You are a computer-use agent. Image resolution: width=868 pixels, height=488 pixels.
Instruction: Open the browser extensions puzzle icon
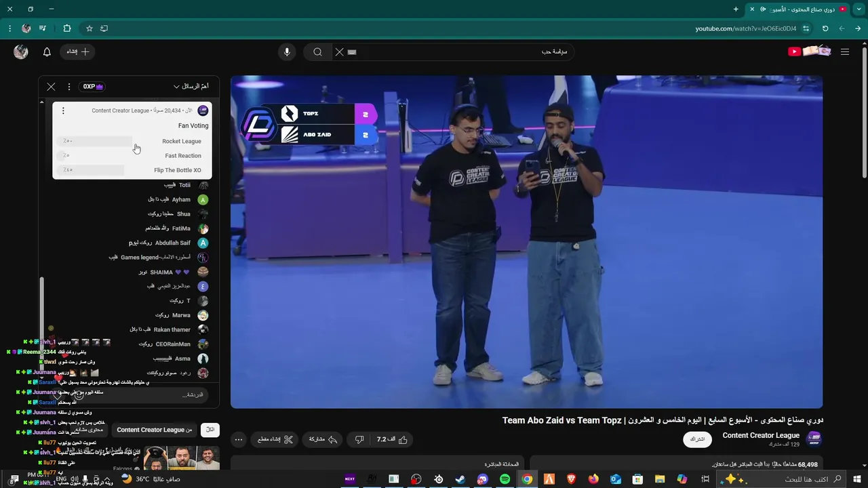tap(66, 28)
